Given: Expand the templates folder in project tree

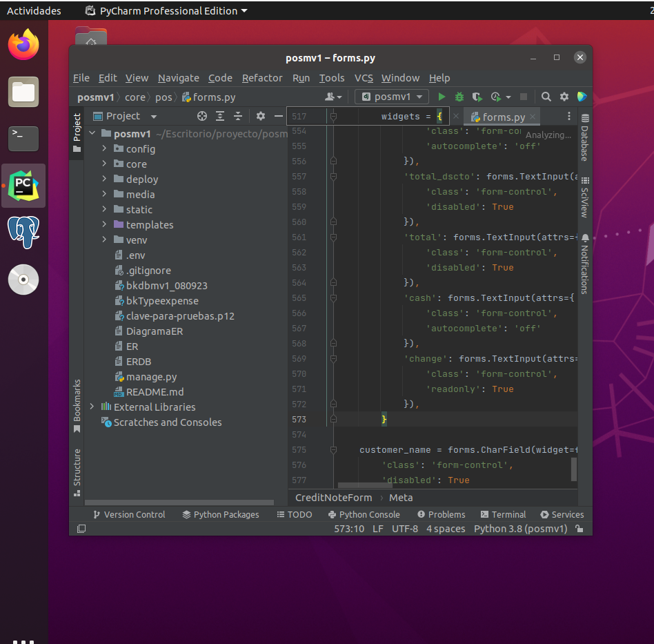Looking at the screenshot, I should tap(104, 225).
